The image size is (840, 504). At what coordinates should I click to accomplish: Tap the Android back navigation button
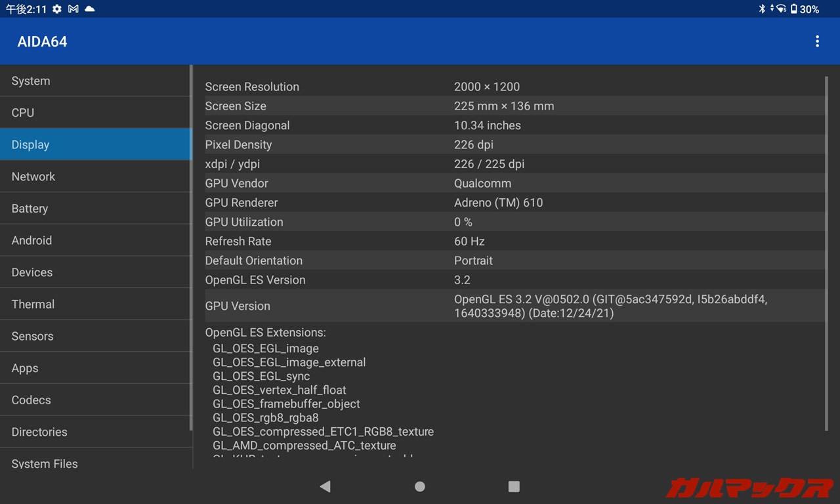(x=325, y=486)
